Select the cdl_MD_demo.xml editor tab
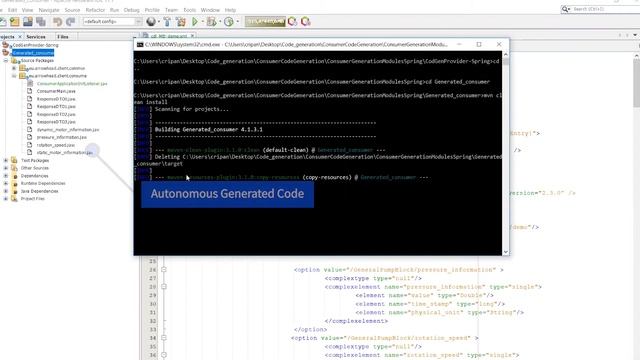Image resolution: width=640 pixels, height=360 pixels. click(169, 36)
